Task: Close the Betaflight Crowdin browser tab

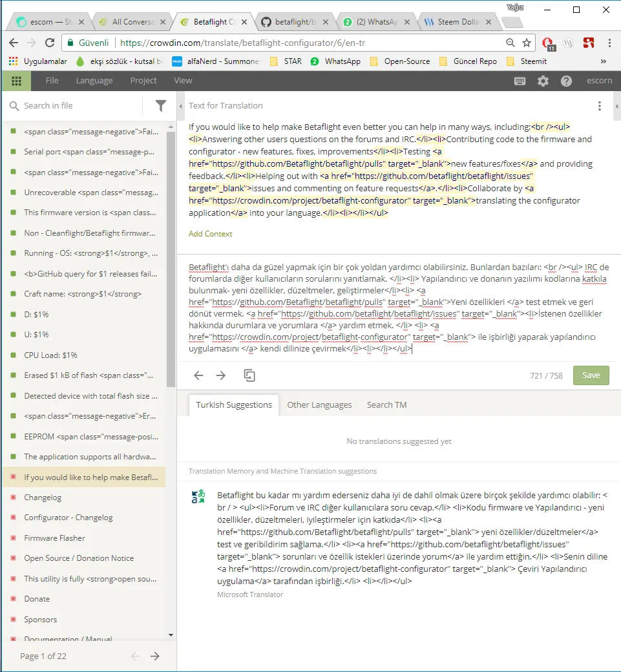Action: pyautogui.click(x=244, y=22)
